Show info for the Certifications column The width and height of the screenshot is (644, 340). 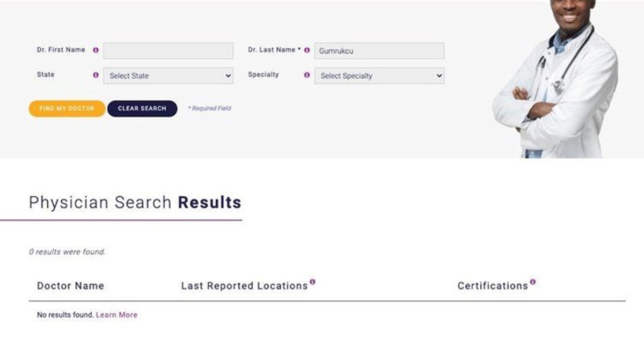coord(532,282)
